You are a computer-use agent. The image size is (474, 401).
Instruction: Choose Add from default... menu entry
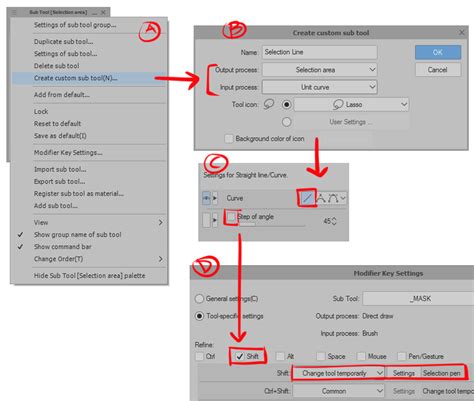[89, 95]
